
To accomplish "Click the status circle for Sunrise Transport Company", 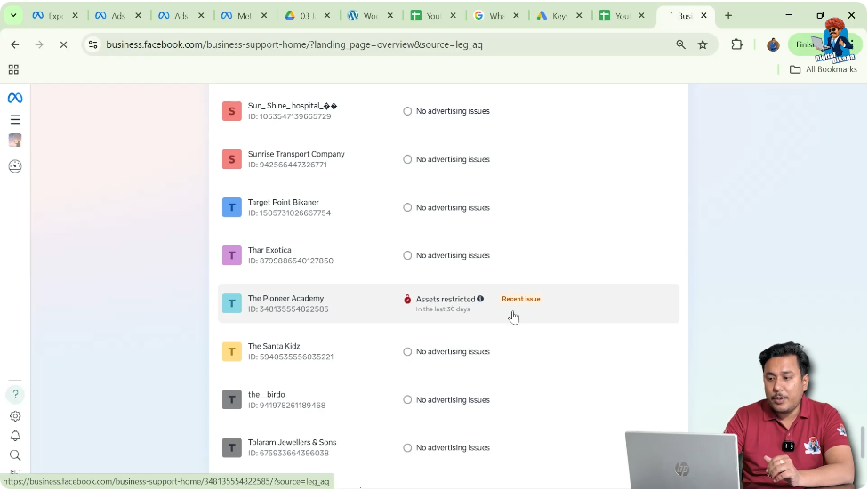I will tap(407, 159).
